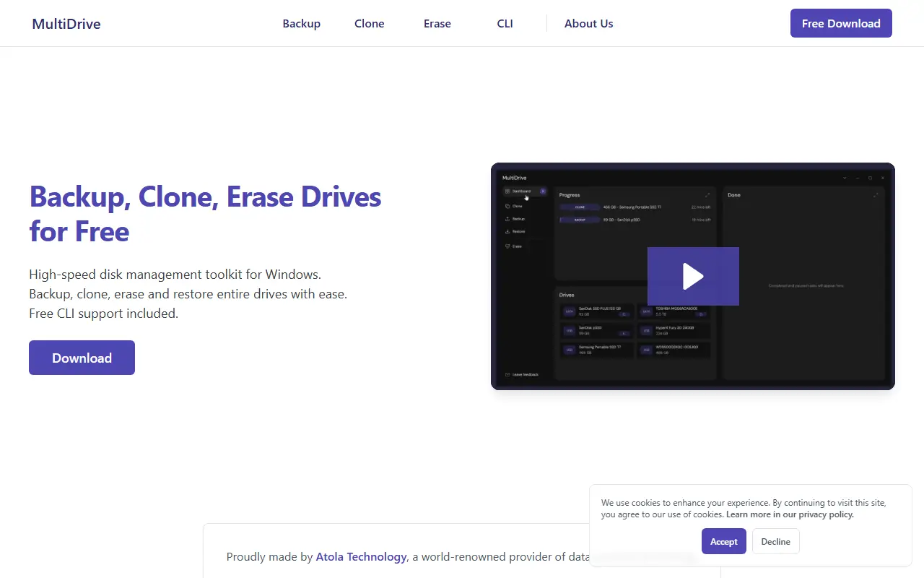The image size is (924, 578).
Task: Click the Clone icon in the video preview sidebar
Action: [x=507, y=206]
